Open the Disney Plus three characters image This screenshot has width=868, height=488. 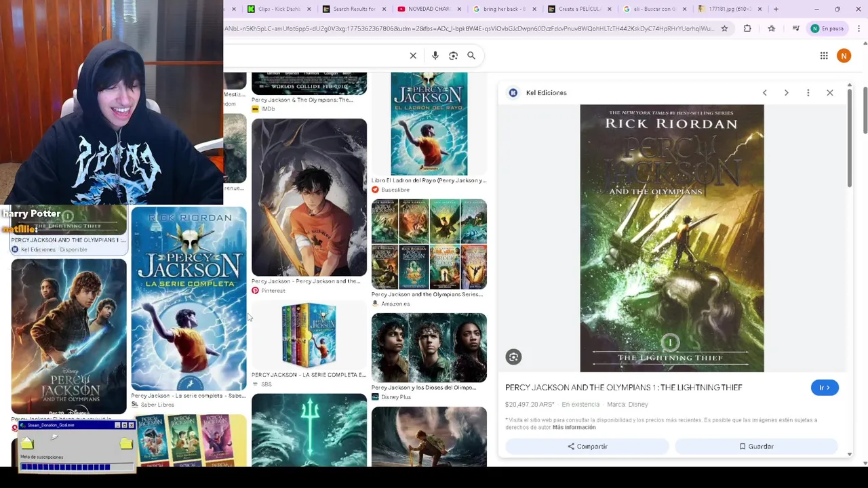point(429,348)
